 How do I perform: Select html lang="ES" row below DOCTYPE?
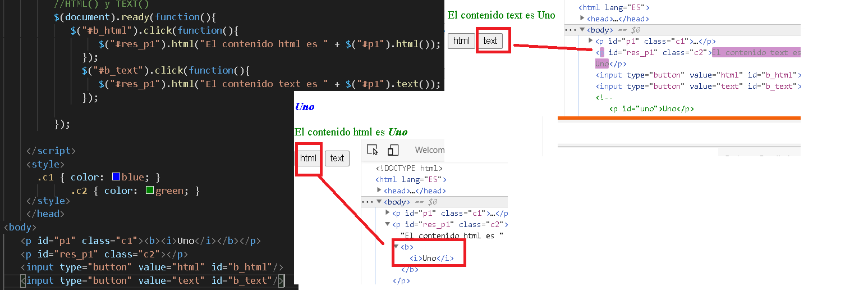click(411, 179)
